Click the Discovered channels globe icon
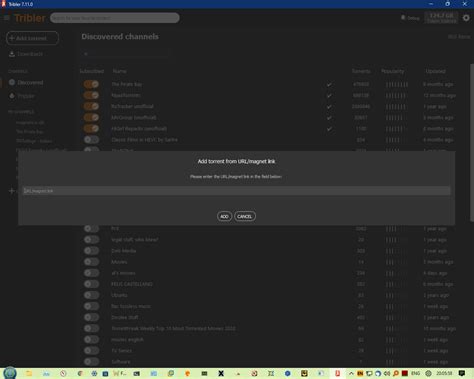This screenshot has height=379, width=474. coord(12,82)
